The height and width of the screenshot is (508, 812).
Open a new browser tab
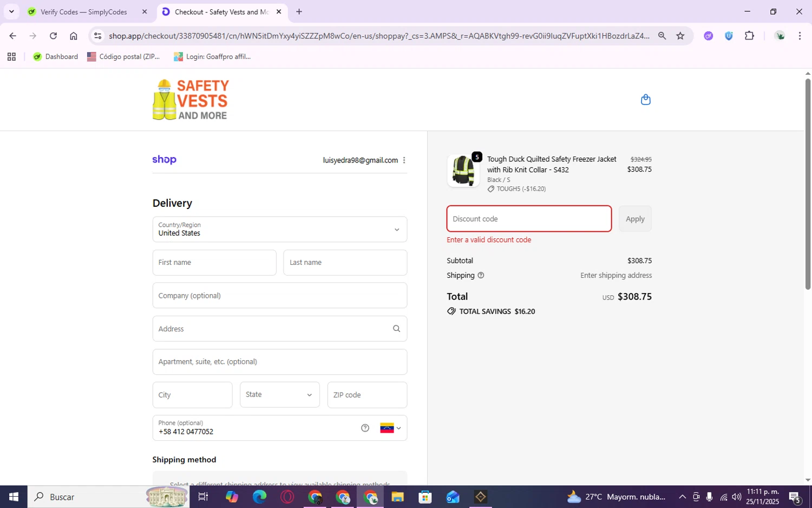[x=299, y=11]
